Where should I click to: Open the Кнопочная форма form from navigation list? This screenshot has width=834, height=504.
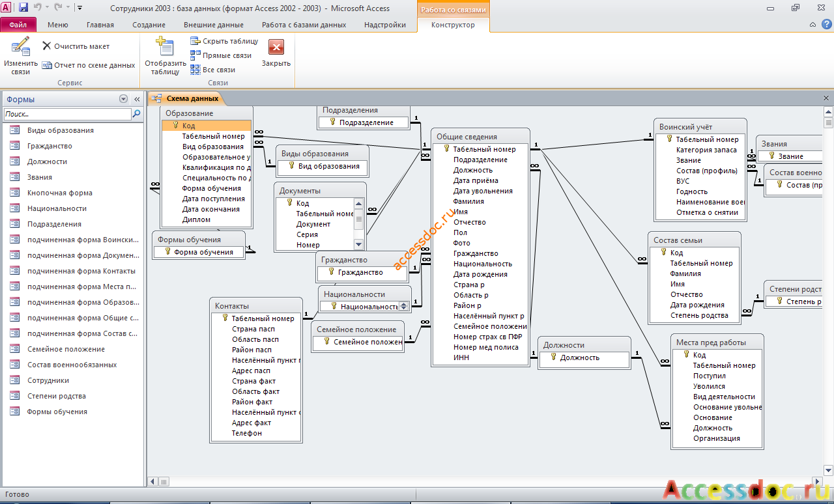point(60,193)
